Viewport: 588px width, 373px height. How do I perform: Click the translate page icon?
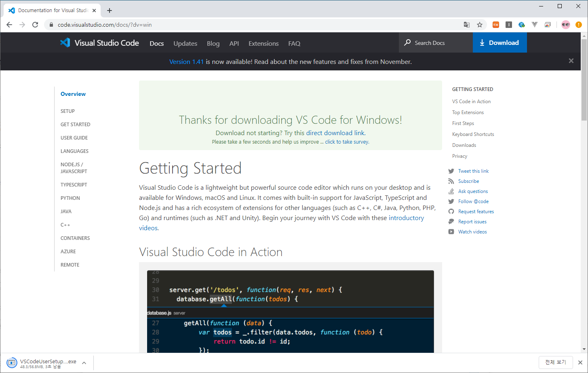coord(467,25)
